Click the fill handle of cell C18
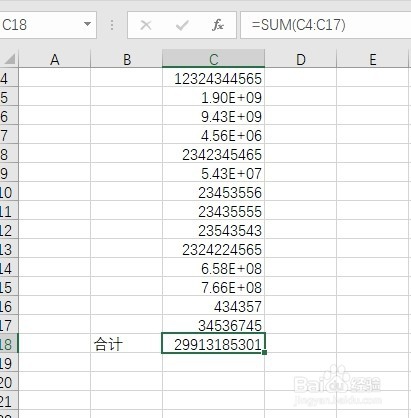The height and width of the screenshot is (418, 411). point(265,352)
